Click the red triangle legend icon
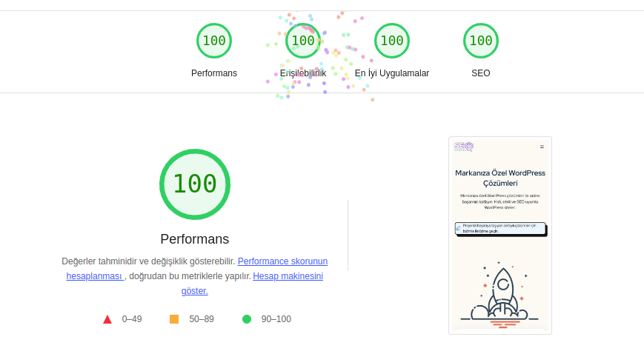The image size is (644, 351). click(107, 319)
